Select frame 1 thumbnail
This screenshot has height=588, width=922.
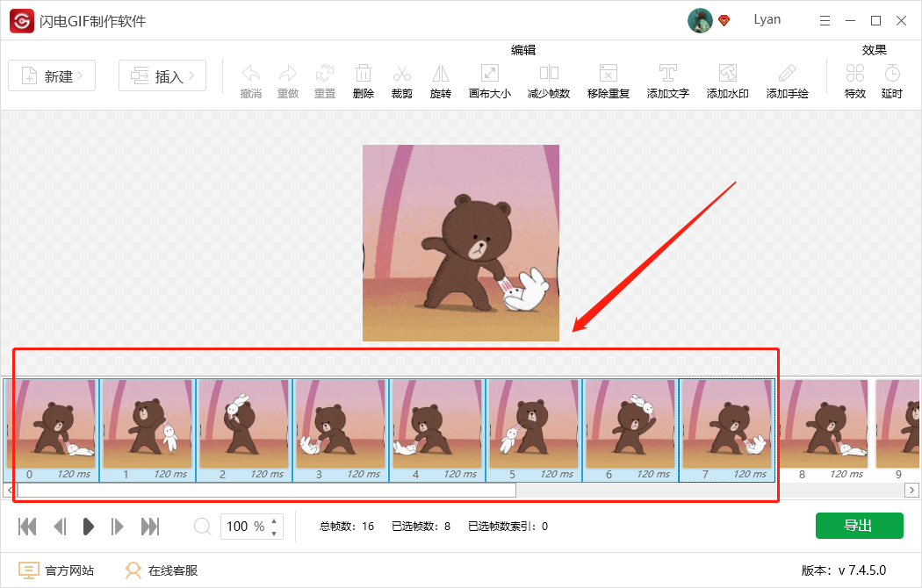(x=148, y=430)
